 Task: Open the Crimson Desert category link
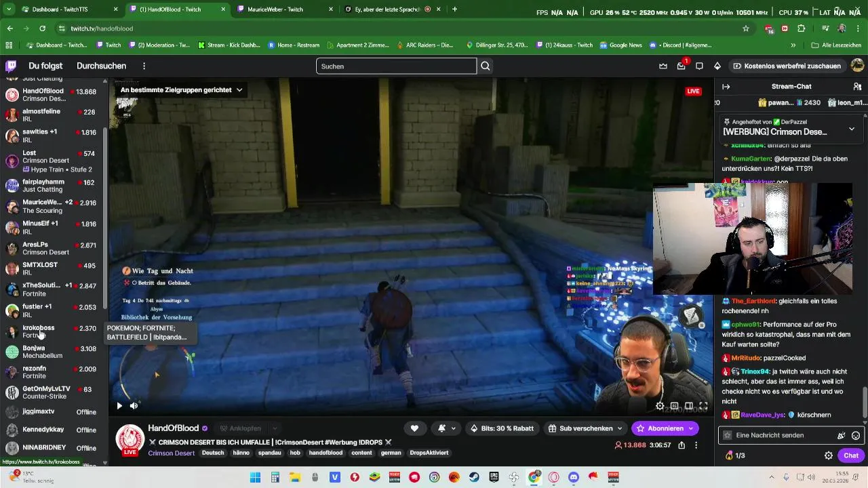pos(171,453)
